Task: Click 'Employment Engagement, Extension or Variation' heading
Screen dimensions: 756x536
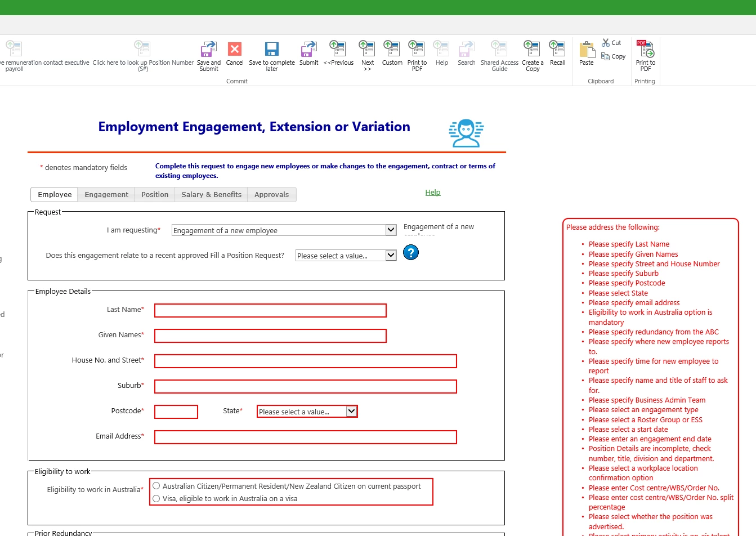Action: tap(254, 127)
